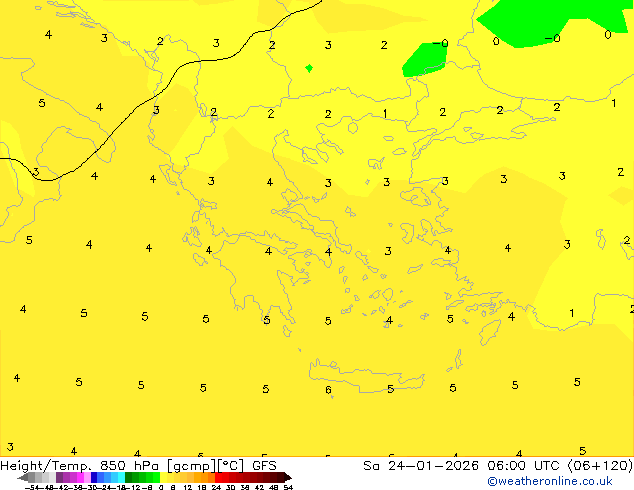634x490 pixels.
Task: Select the bright green swatch left of yellow
Action: (156, 477)
